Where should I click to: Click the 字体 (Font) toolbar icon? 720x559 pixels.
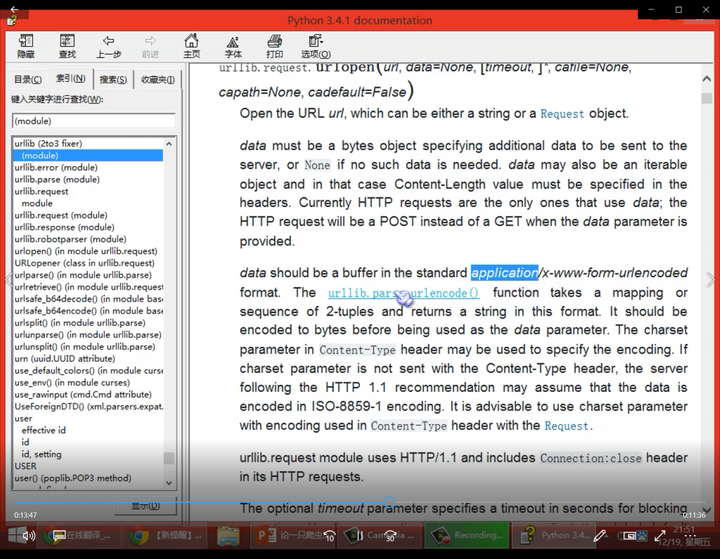(233, 46)
